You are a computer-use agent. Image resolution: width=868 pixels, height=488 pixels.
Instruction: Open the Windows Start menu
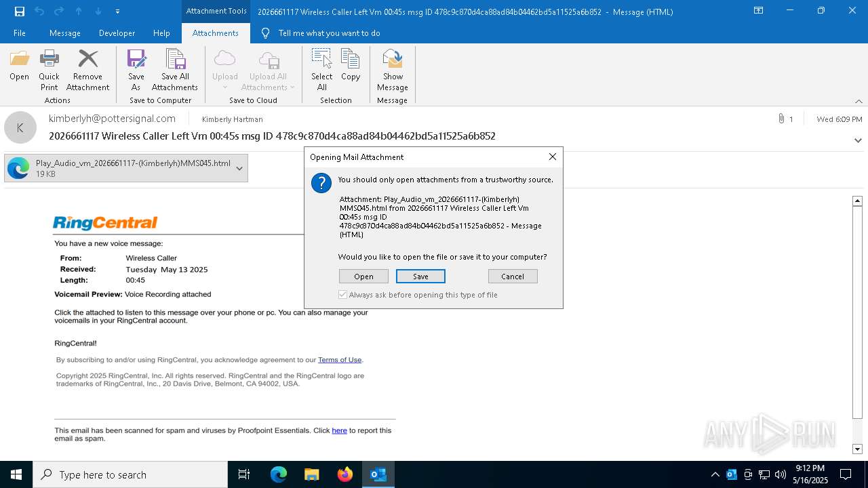[x=16, y=474]
